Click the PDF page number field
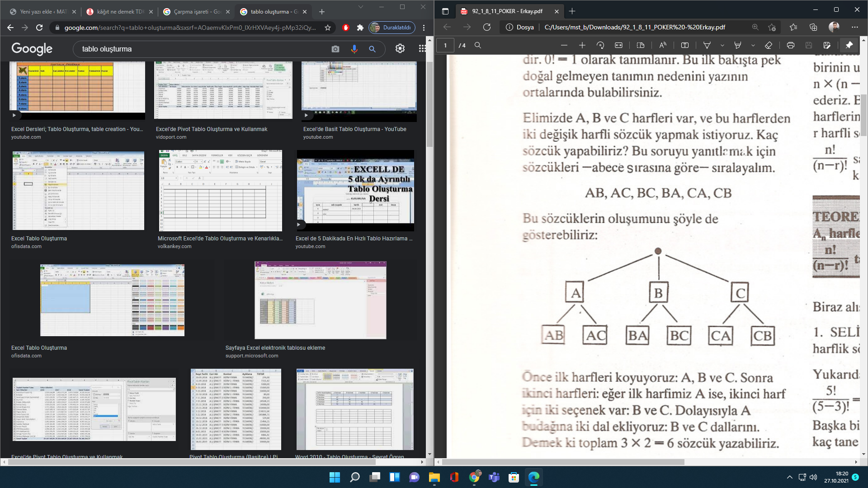This screenshot has height=488, width=868. pos(445,45)
